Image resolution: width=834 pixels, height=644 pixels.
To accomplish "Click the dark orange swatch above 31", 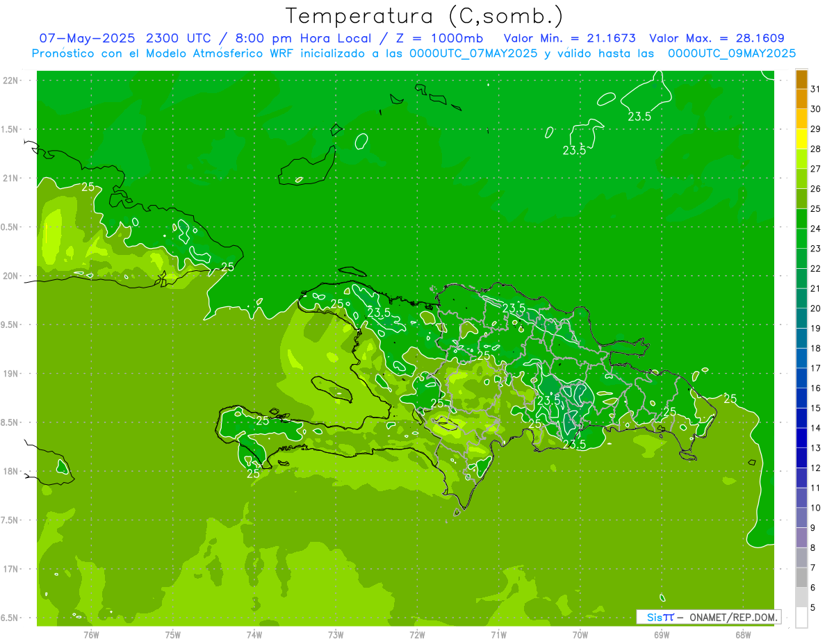I will tap(801, 80).
